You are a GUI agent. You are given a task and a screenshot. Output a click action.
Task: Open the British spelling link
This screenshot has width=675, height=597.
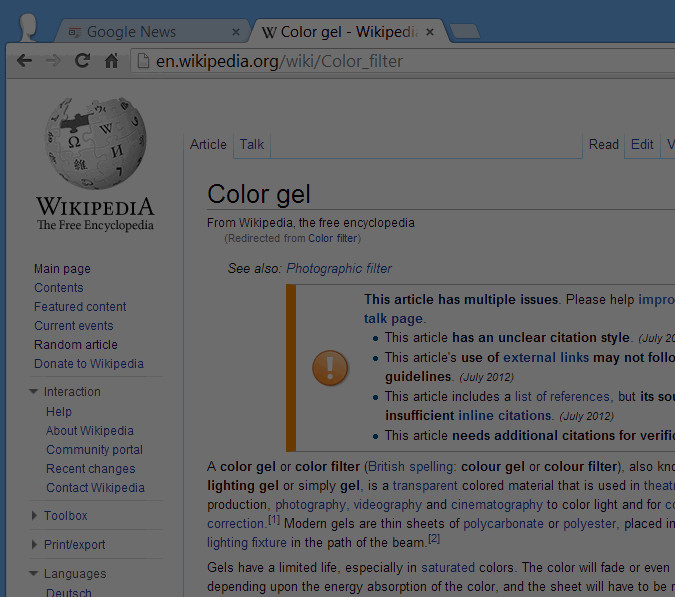click(410, 467)
